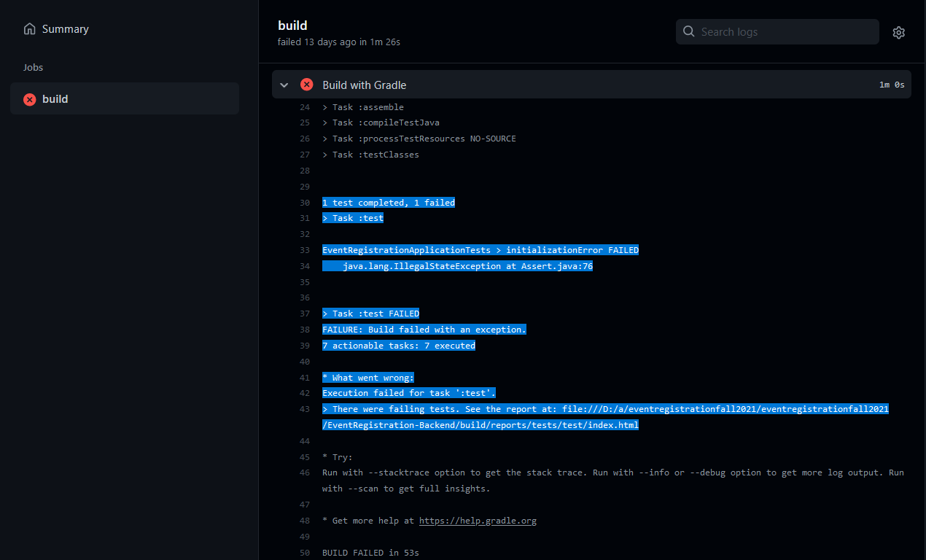Click the IllegalStateException log line
926x560 pixels.
pos(467,266)
